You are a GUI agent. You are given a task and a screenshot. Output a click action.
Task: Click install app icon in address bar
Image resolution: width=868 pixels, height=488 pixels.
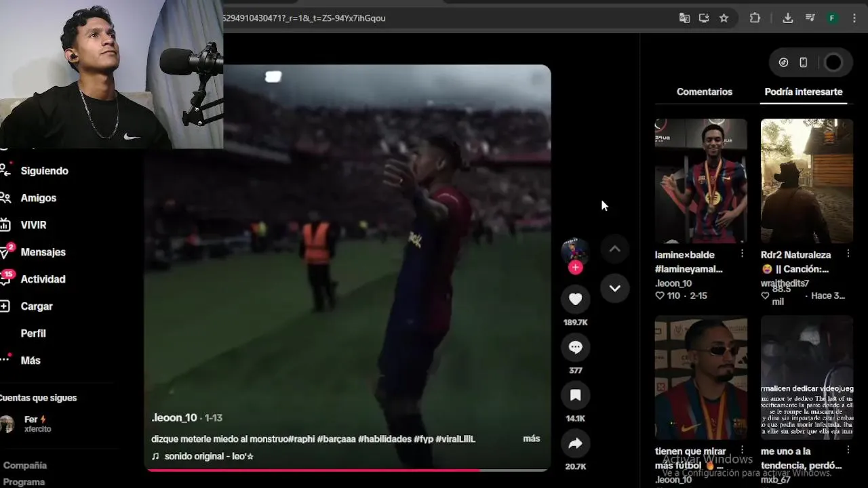(x=704, y=18)
